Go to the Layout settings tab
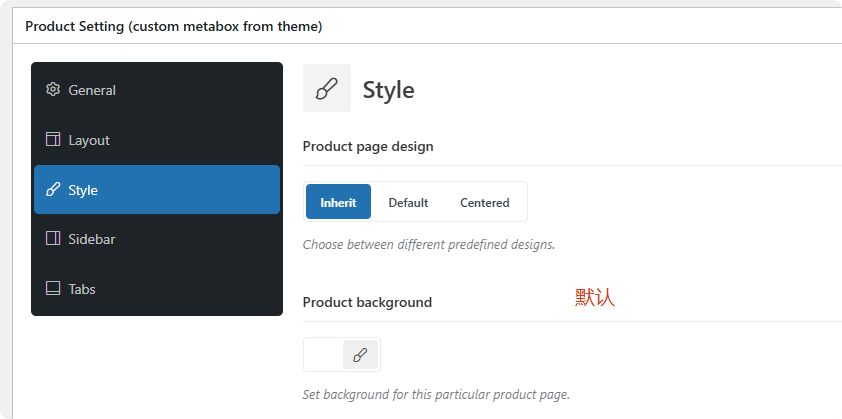Screen dimensions: 842x419 point(89,140)
